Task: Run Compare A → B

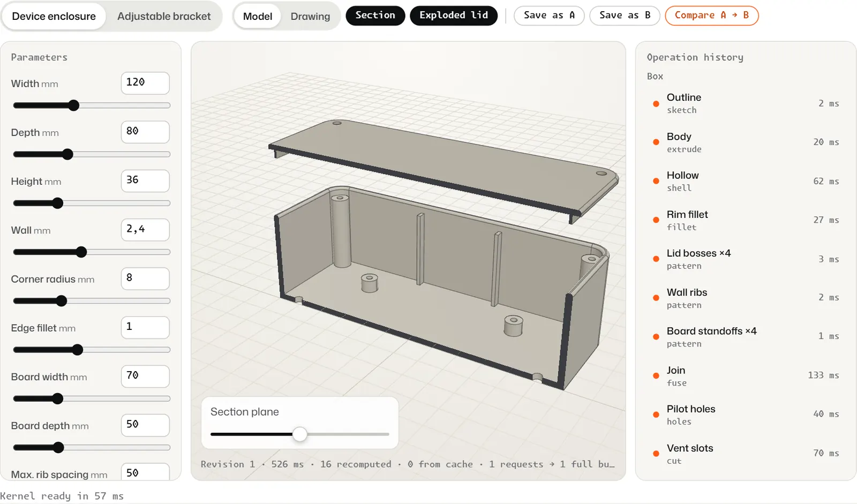Action: pyautogui.click(x=712, y=16)
